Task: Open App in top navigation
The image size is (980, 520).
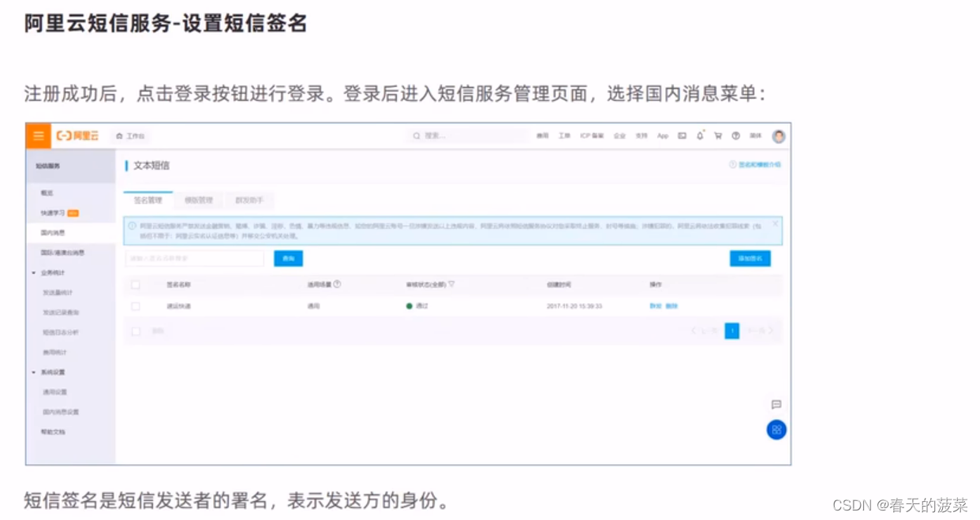Action: (x=663, y=136)
